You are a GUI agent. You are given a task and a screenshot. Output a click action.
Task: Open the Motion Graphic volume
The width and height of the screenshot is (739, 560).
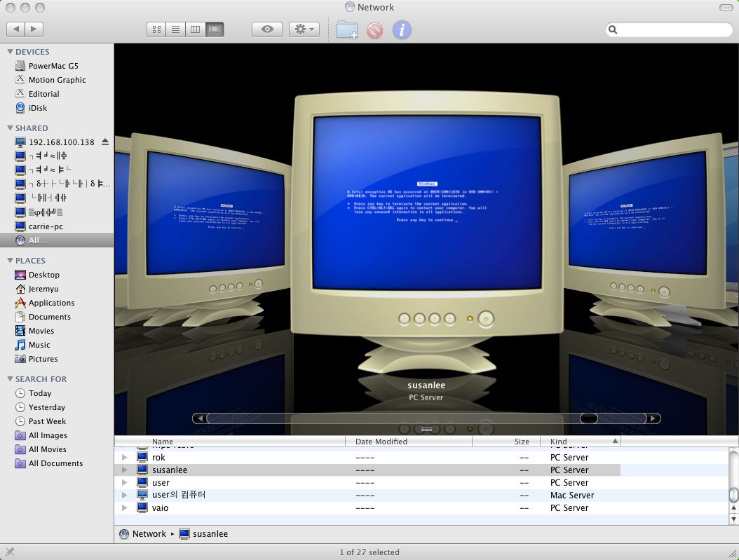(57, 80)
